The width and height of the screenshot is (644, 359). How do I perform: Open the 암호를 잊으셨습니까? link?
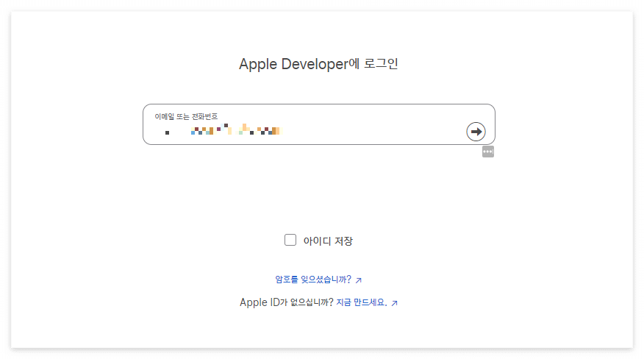click(318, 280)
